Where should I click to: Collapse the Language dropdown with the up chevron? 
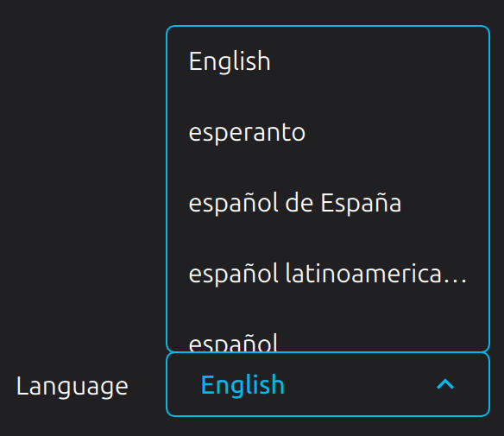click(445, 384)
